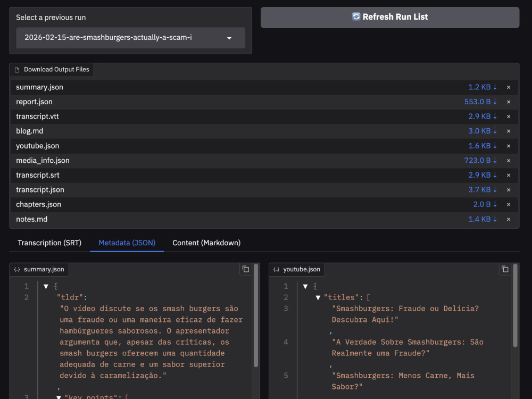Click the JSON braces icon beside youtube.json label

pos(276,270)
